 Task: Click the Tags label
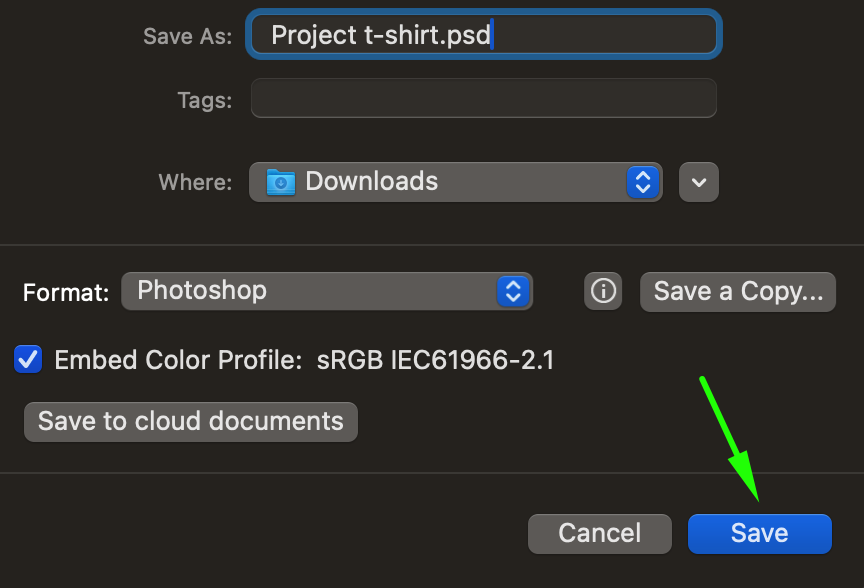pos(204,100)
